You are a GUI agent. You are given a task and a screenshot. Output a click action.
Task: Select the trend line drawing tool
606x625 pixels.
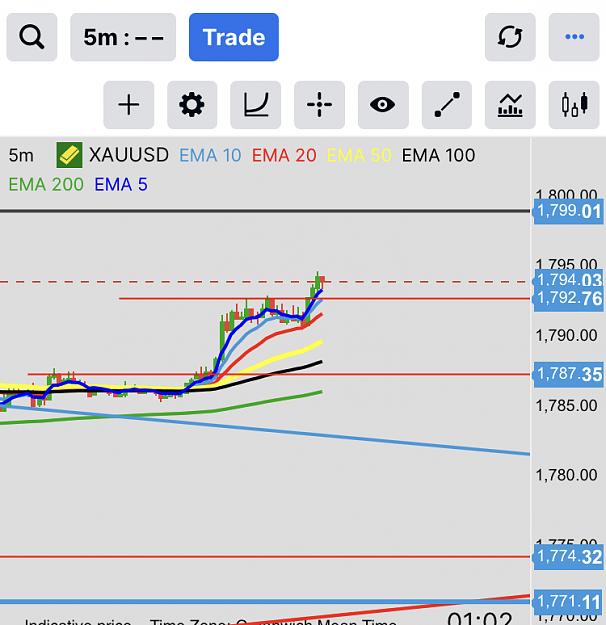tap(447, 105)
